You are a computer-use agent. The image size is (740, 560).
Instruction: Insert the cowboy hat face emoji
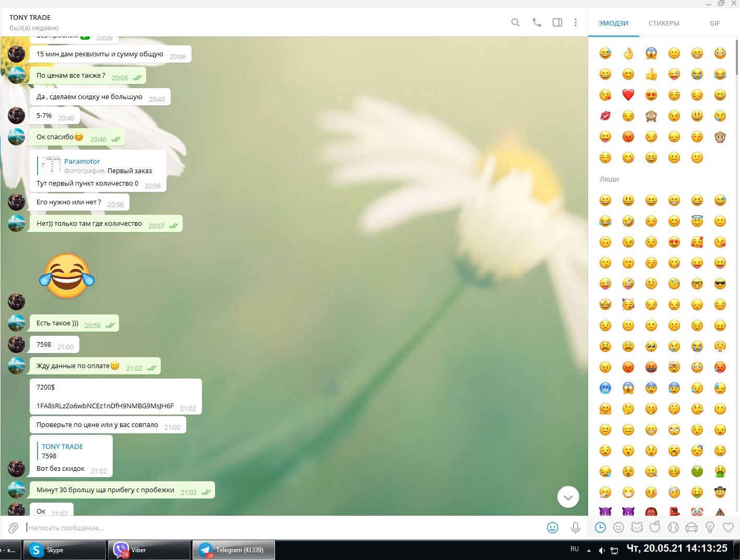tap(720, 492)
